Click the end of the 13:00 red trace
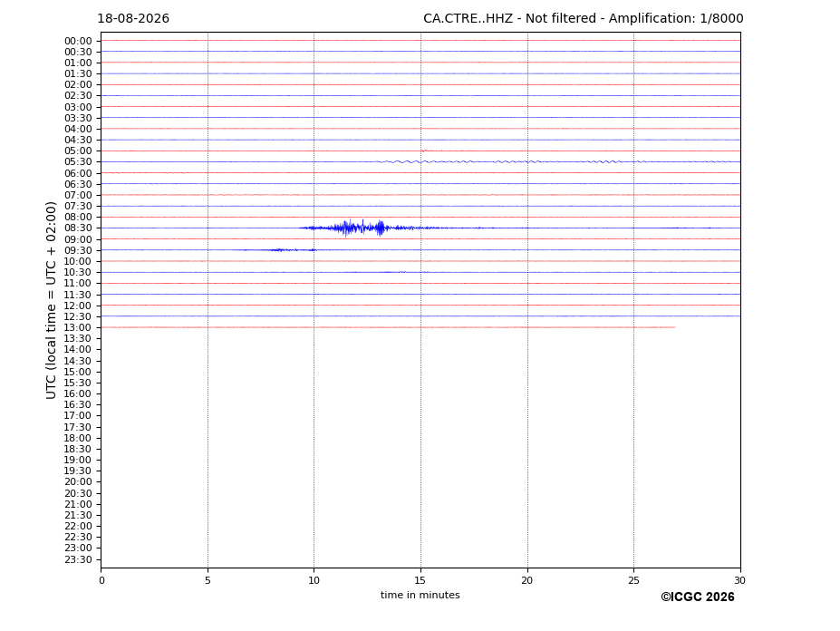840x631 pixels. pos(674,327)
